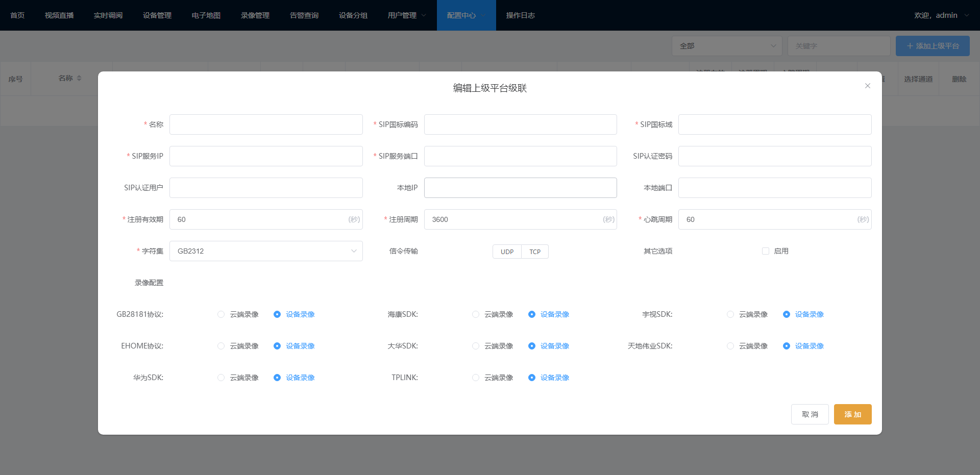Click the 添加上级平台 button
Viewport: 980px width, 475px height.
[x=933, y=46]
